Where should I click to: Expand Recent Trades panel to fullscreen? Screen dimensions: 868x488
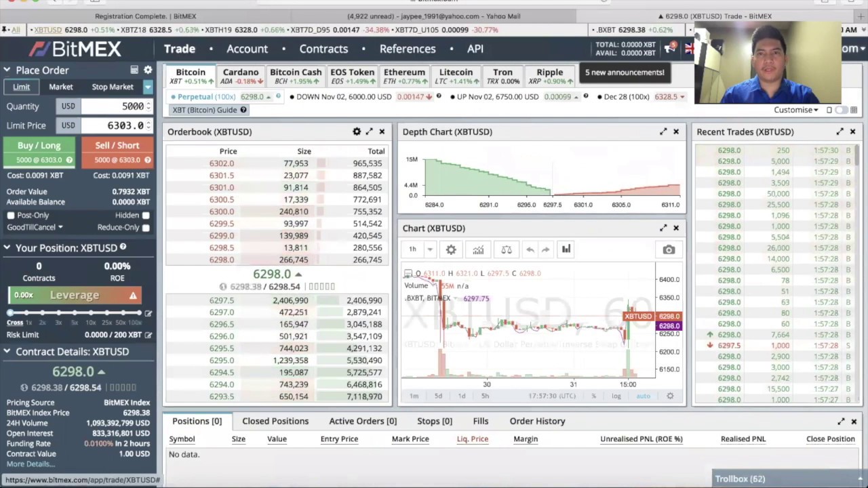point(840,131)
